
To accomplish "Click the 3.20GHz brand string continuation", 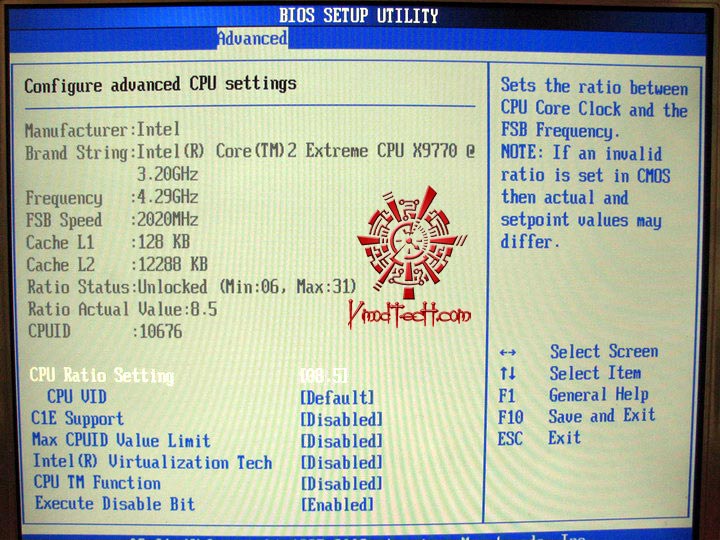I will [168, 174].
